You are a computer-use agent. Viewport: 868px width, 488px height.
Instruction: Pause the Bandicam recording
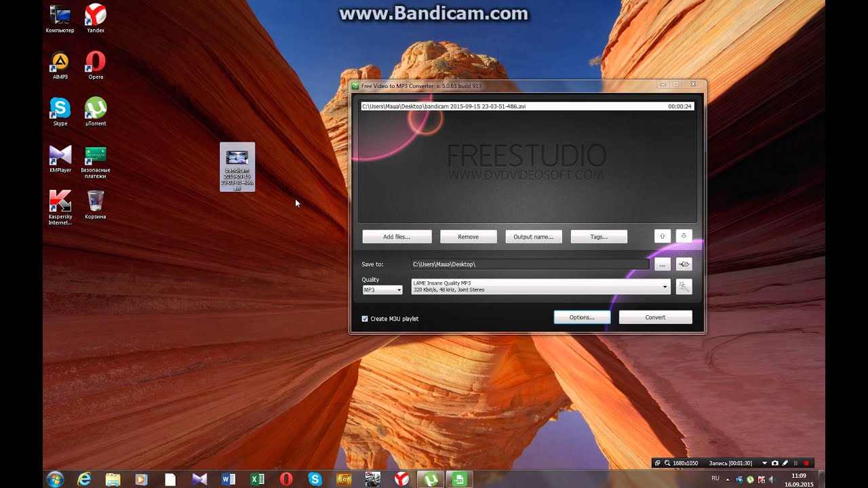click(795, 463)
